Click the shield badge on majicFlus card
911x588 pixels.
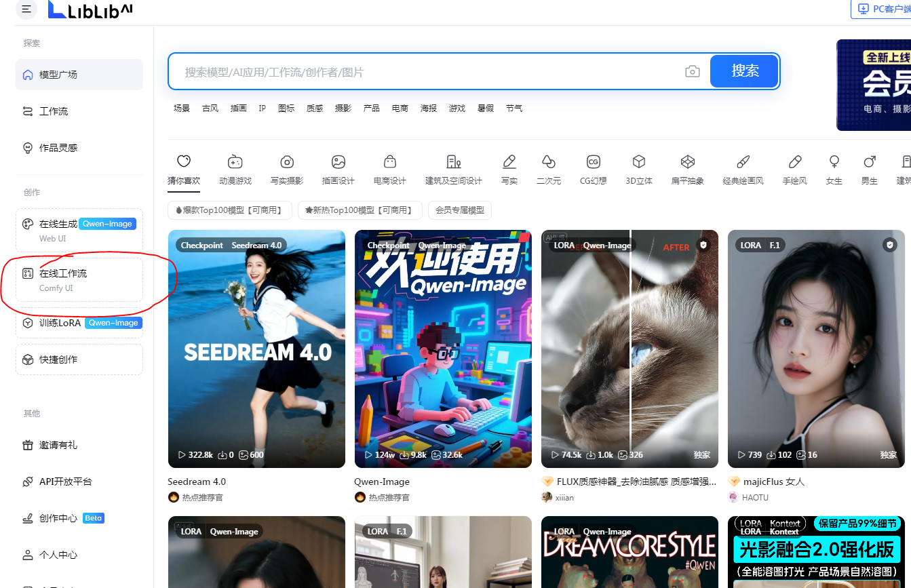point(889,245)
